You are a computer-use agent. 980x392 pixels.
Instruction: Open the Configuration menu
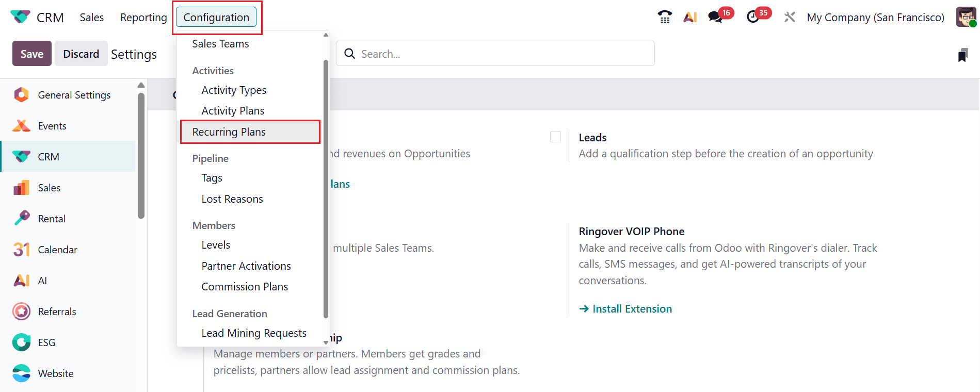tap(216, 18)
